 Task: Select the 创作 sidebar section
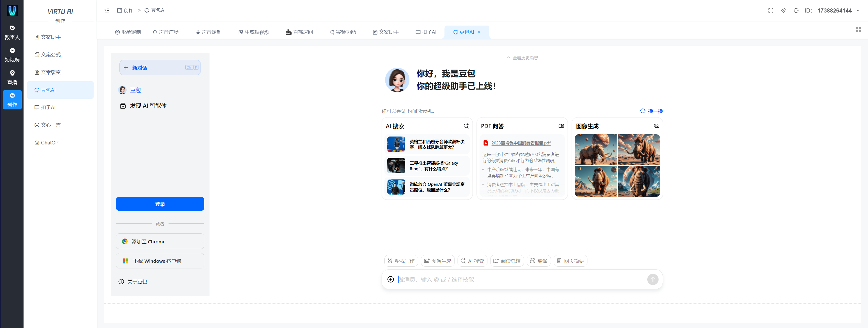pos(12,100)
